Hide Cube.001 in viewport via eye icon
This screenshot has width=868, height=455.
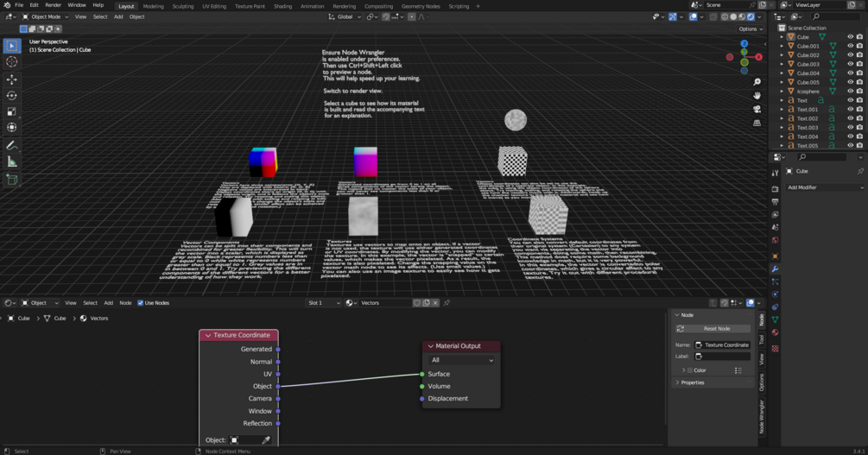coord(850,46)
